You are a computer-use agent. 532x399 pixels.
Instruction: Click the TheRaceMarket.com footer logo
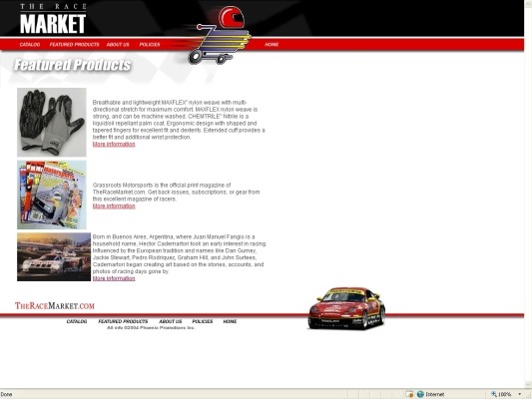(x=55, y=306)
